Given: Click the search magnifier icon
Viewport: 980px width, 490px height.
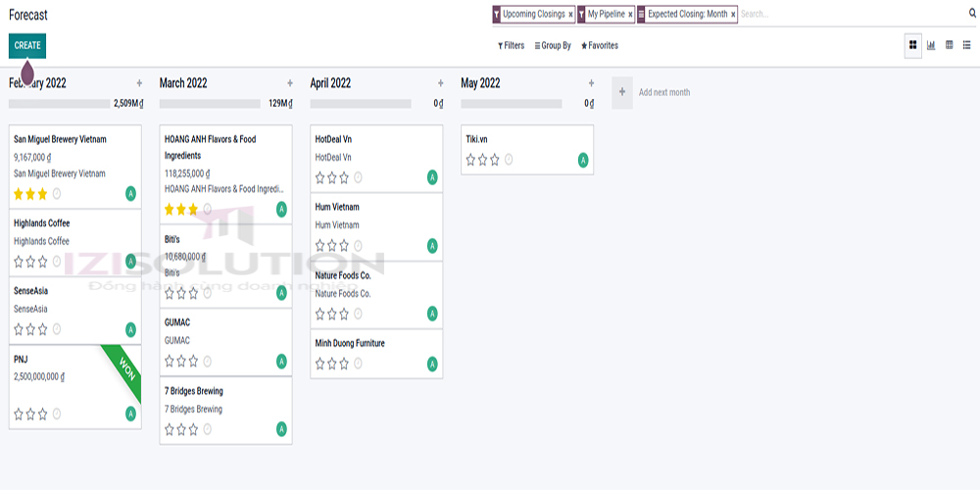Looking at the screenshot, I should tap(972, 13).
